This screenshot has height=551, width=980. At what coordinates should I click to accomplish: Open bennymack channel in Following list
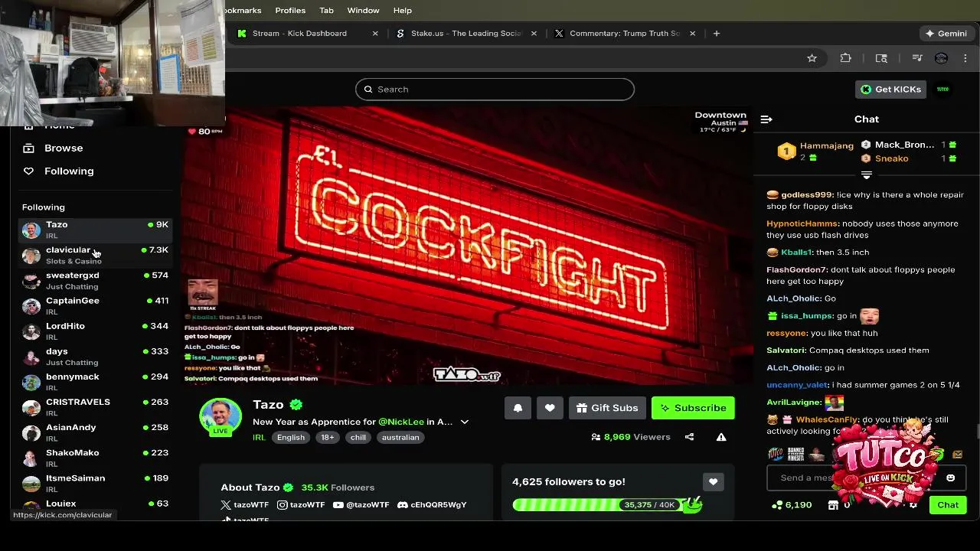96,382
